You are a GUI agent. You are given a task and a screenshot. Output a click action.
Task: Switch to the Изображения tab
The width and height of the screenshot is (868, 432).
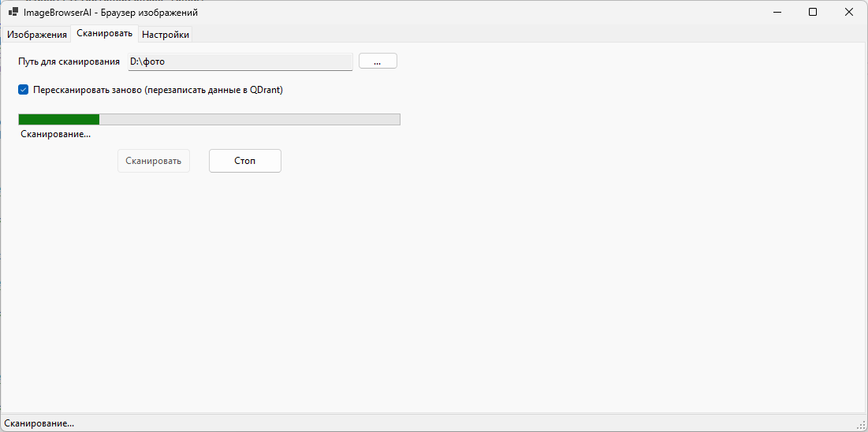click(37, 35)
